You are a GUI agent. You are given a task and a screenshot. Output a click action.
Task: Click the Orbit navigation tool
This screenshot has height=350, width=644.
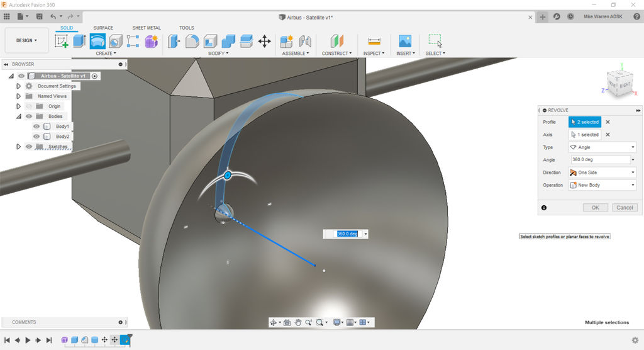click(x=273, y=322)
